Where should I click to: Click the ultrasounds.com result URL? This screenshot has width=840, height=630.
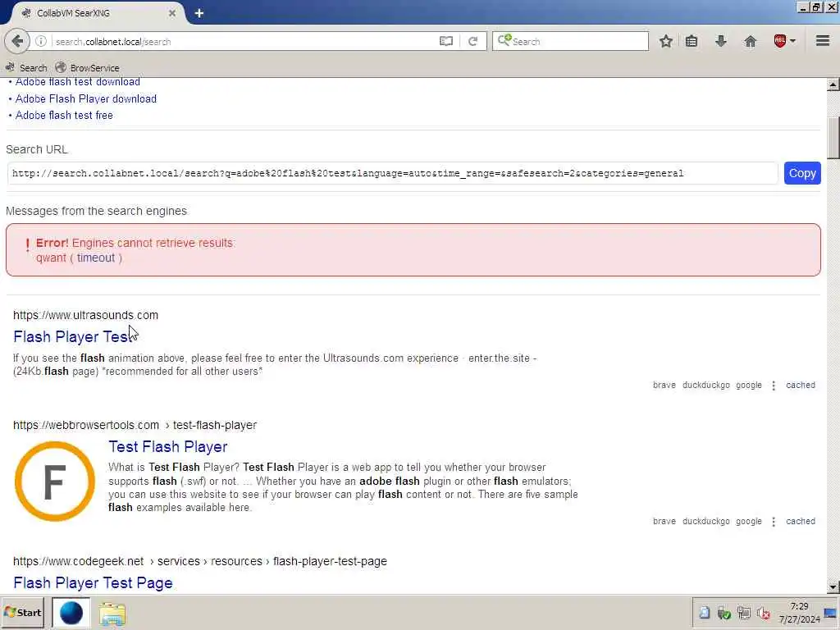[x=85, y=315]
